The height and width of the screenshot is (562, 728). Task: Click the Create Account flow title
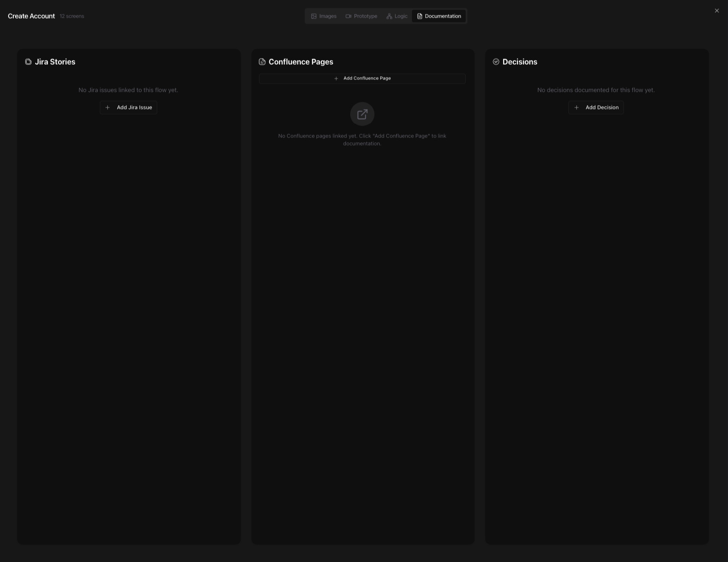31,16
